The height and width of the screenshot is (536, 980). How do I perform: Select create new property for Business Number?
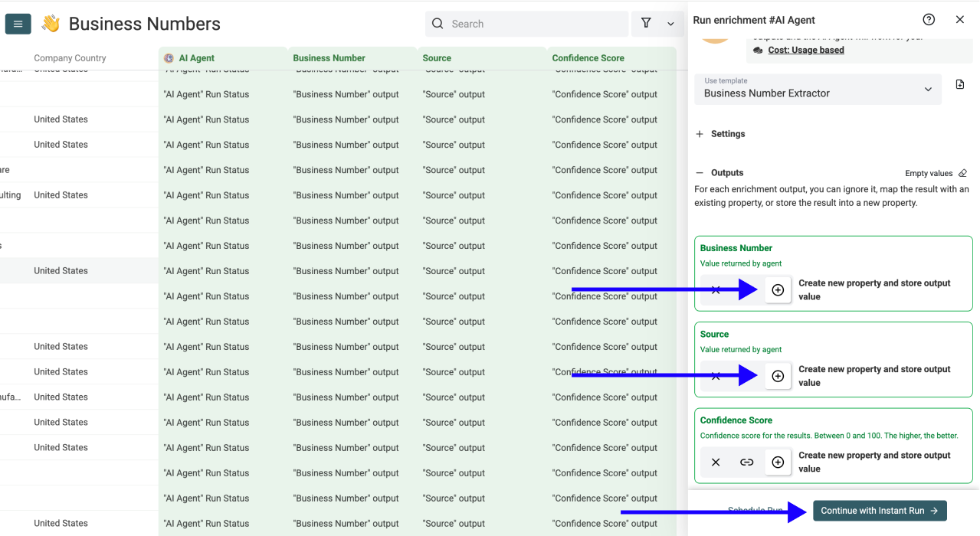click(x=778, y=290)
